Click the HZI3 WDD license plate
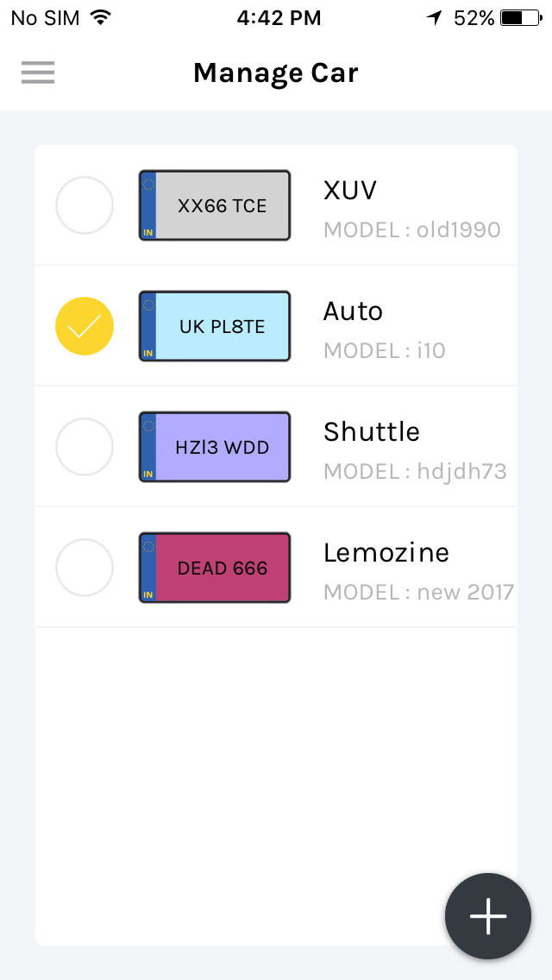Viewport: 552px width, 980px height. [x=215, y=447]
